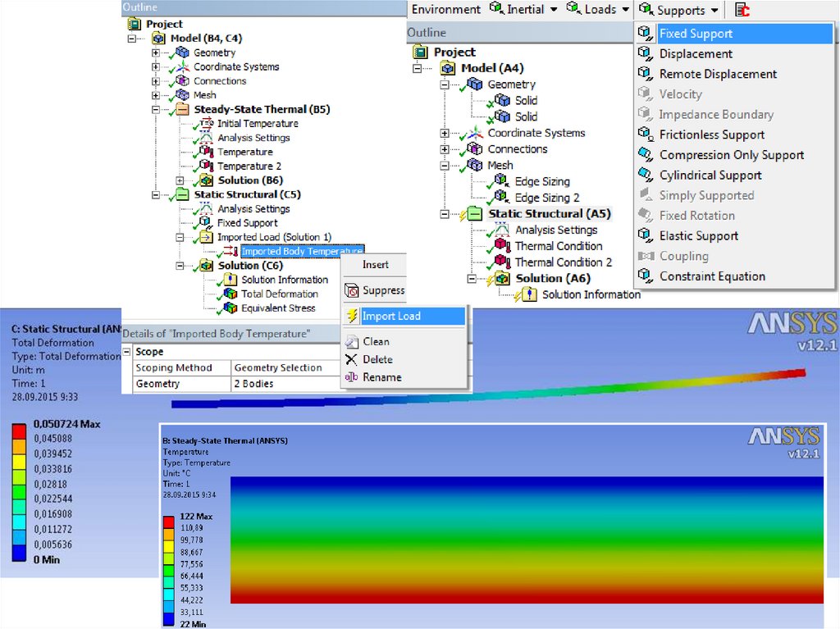Viewport: 840px width, 629px height.
Task: Choose Delete from the context menu
Action: [x=377, y=359]
